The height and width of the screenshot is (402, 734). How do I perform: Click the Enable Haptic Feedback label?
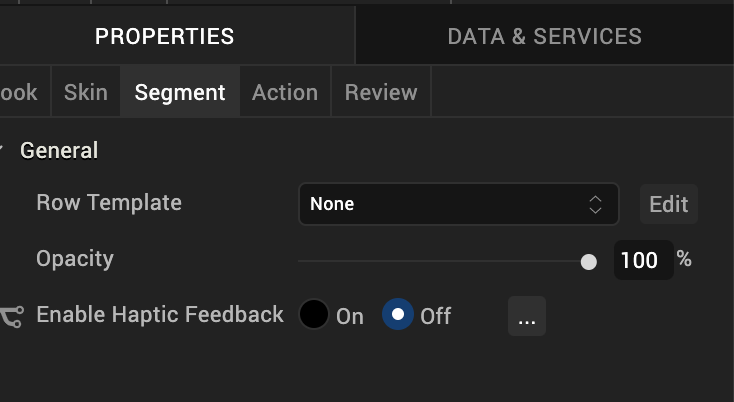click(160, 315)
